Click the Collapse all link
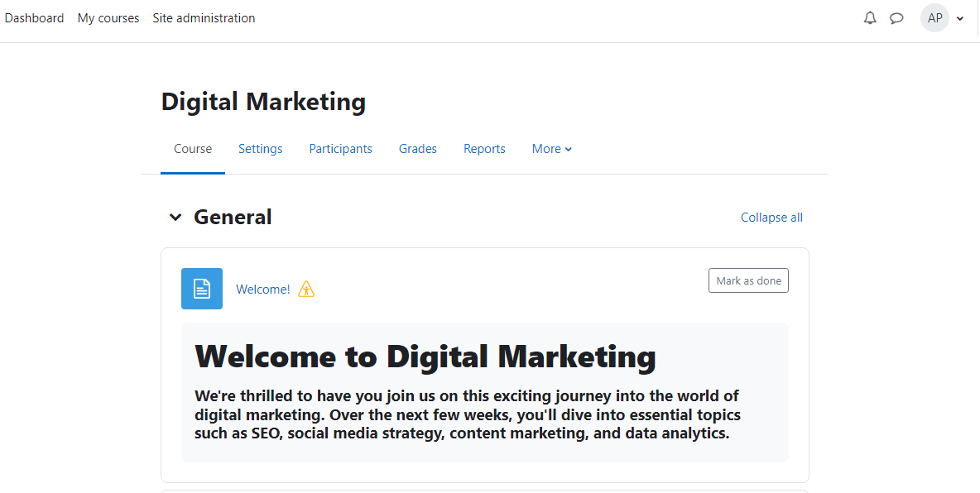This screenshot has height=493, width=980. pos(771,218)
